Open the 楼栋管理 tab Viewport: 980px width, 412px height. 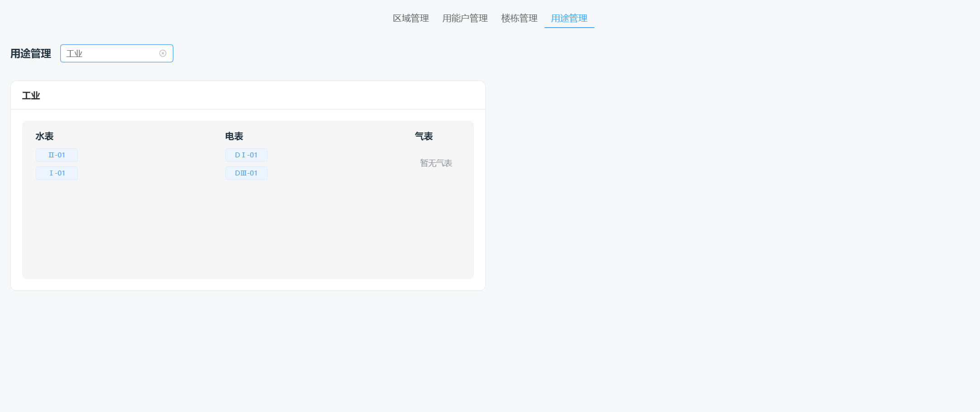(x=519, y=18)
